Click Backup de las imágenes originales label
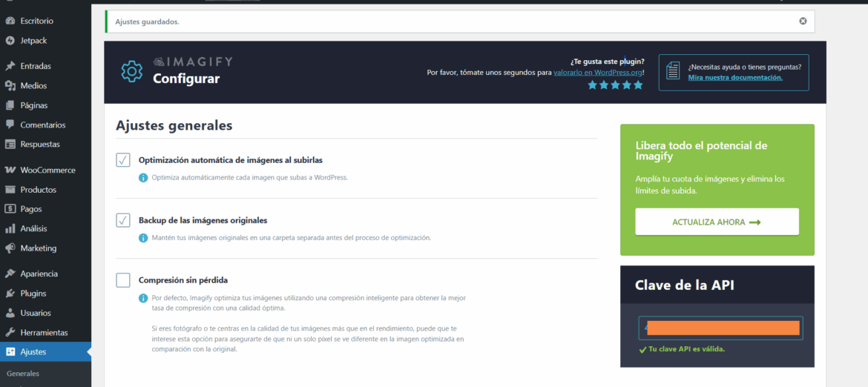The height and width of the screenshot is (387, 868). 203,220
